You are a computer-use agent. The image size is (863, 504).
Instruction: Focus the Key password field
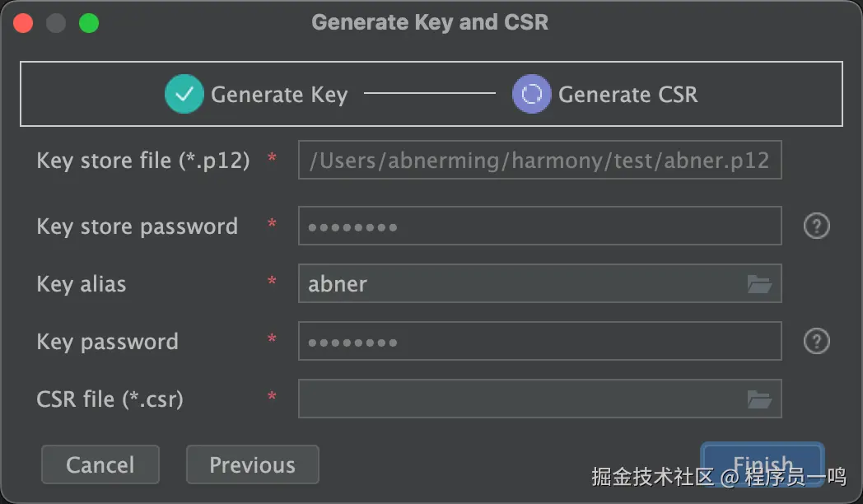tap(539, 342)
